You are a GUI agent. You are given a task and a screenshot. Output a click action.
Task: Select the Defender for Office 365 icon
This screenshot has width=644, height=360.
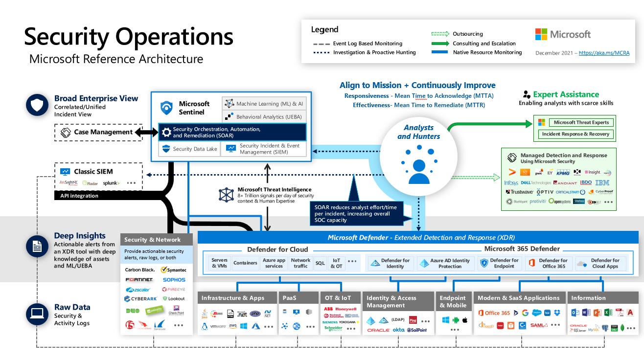point(530,263)
